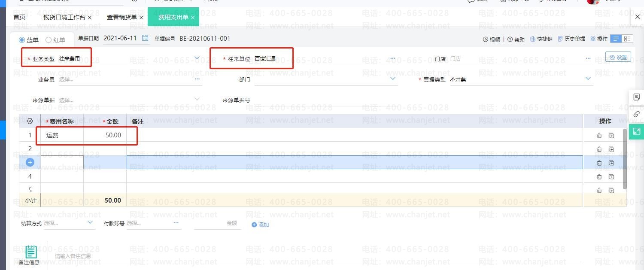This screenshot has width=644, height=270.
Task: Duplicate row 2 with copy icon
Action: [611, 149]
